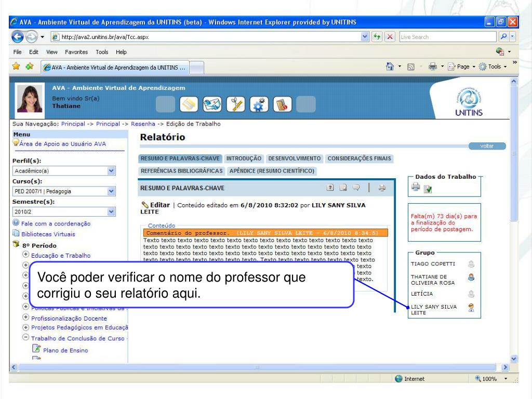
Task: Open the Plano de Ensino link
Action: coord(65,350)
